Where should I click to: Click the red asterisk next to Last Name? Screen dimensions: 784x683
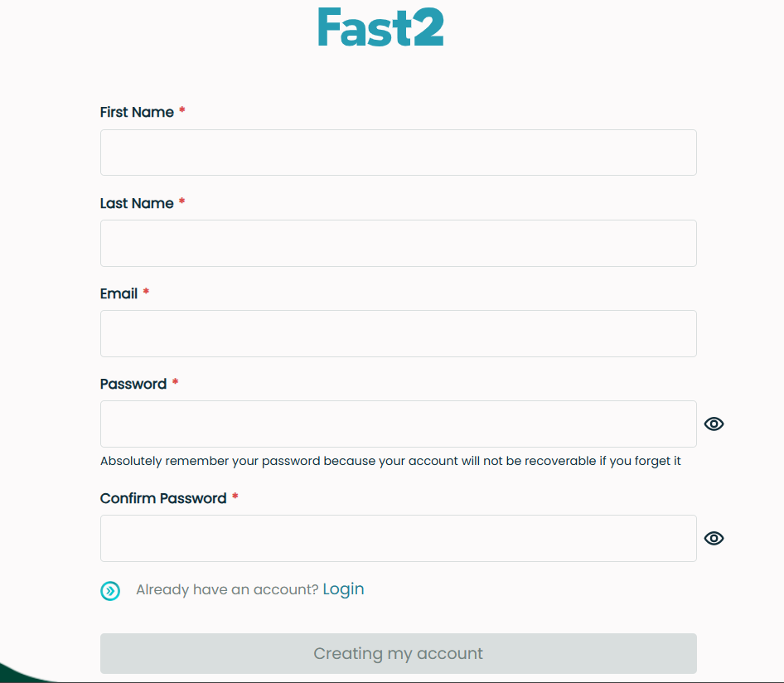tap(181, 201)
